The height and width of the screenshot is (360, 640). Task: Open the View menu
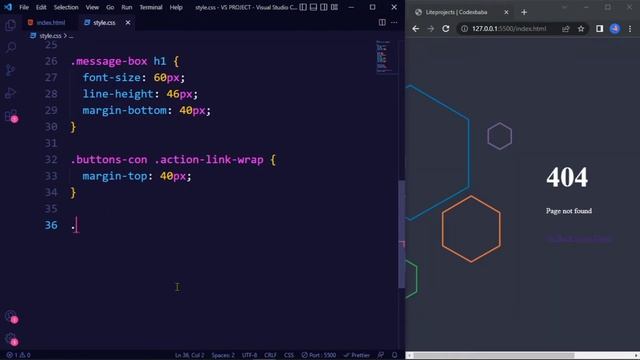(x=92, y=7)
